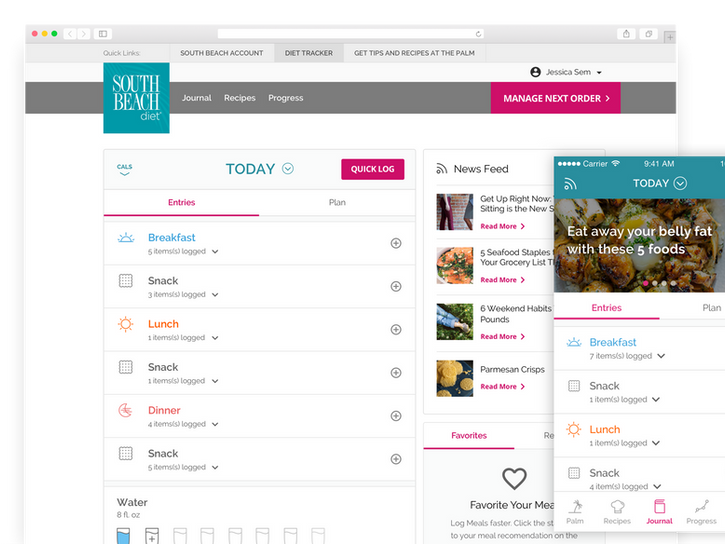This screenshot has width=725, height=544.
Task: Expand Lunch 1 item logged on web
Action: (x=215, y=338)
